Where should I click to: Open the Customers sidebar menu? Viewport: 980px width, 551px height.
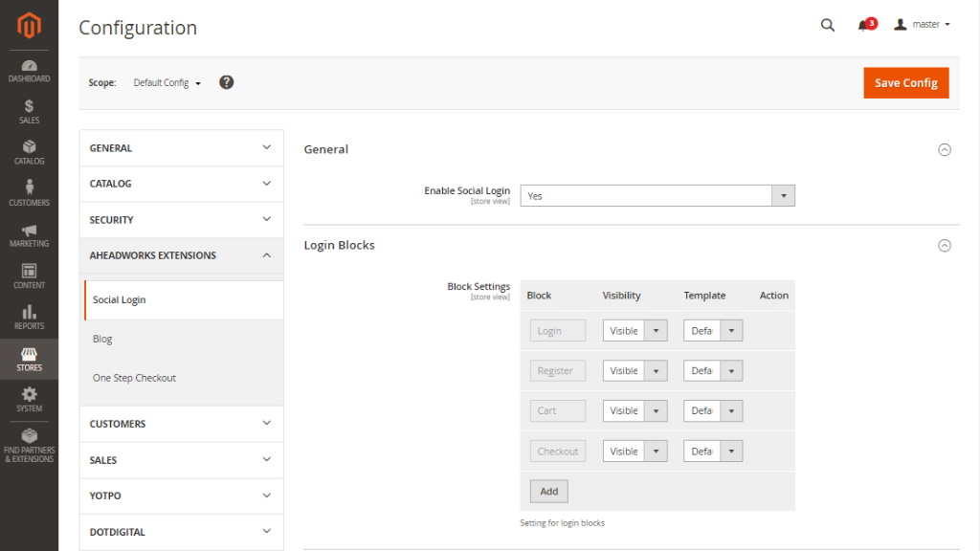coord(29,193)
